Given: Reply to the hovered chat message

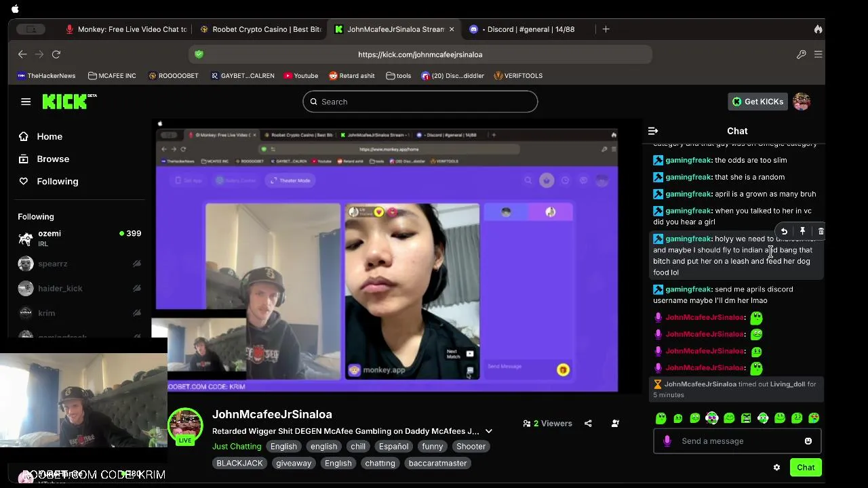Looking at the screenshot, I should (x=784, y=231).
